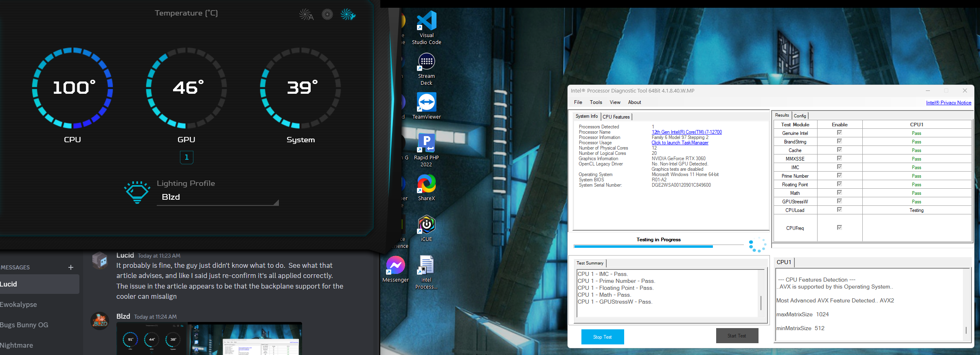The image size is (980, 355).
Task: Select the auto fan mode icon
Action: tap(306, 15)
